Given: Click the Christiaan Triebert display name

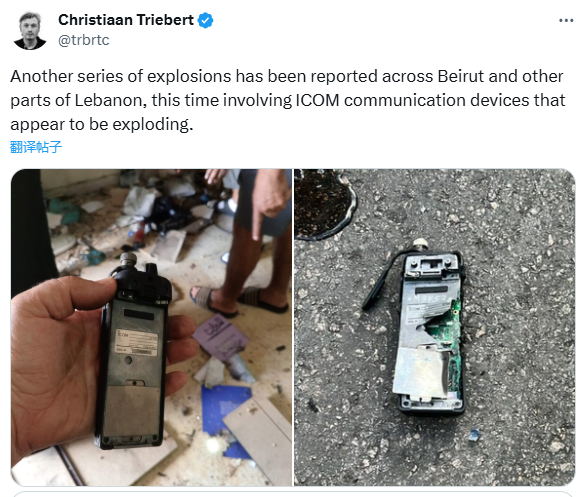Looking at the screenshot, I should coord(126,20).
